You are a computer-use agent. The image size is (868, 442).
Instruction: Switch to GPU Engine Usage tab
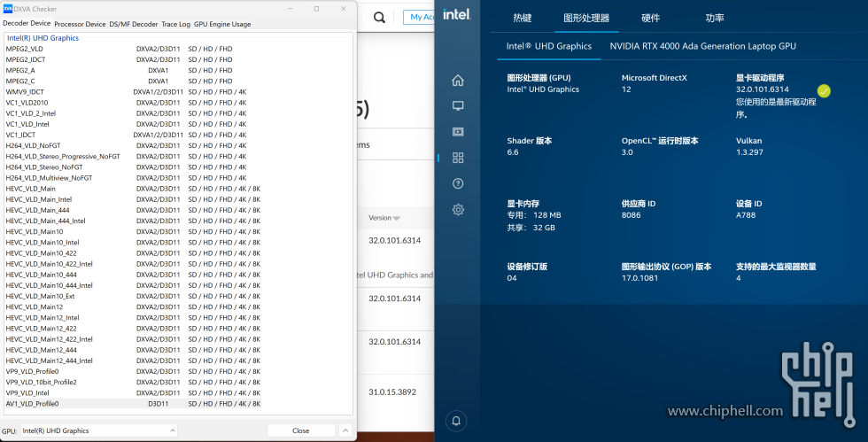222,24
